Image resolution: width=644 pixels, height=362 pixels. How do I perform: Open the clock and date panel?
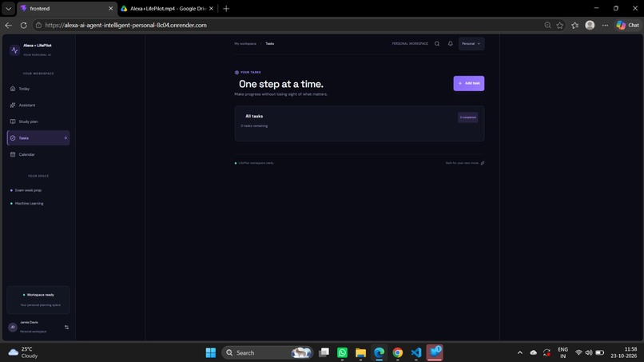tap(623, 352)
